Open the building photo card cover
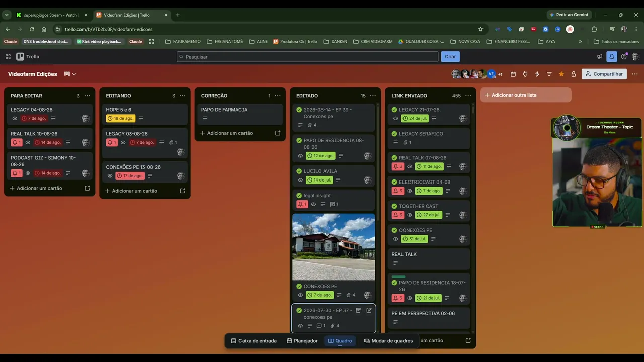 click(x=334, y=247)
